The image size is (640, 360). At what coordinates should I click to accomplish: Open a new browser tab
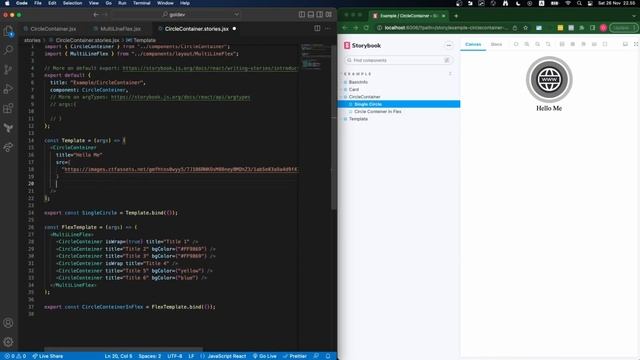click(x=456, y=16)
